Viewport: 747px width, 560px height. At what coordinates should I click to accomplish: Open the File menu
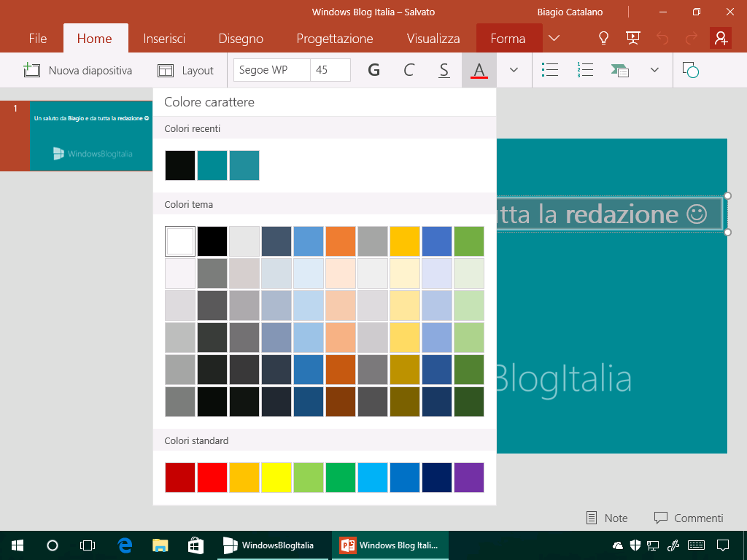coord(38,39)
